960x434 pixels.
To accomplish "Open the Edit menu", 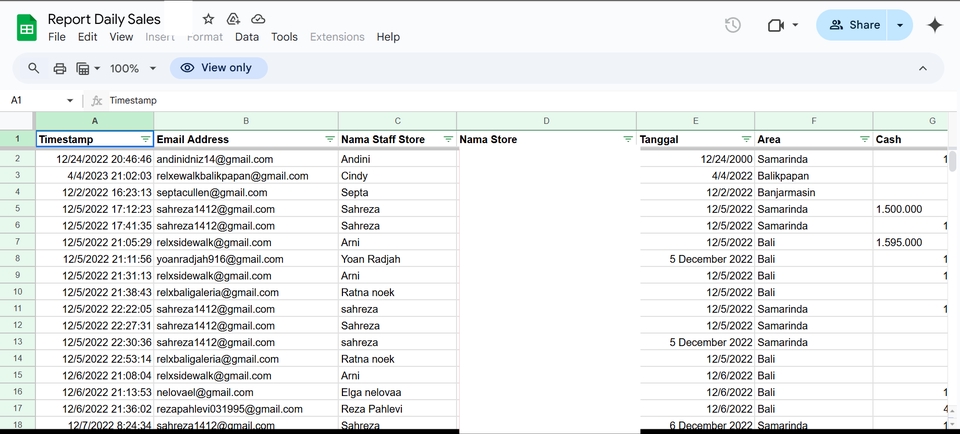I will click(88, 37).
